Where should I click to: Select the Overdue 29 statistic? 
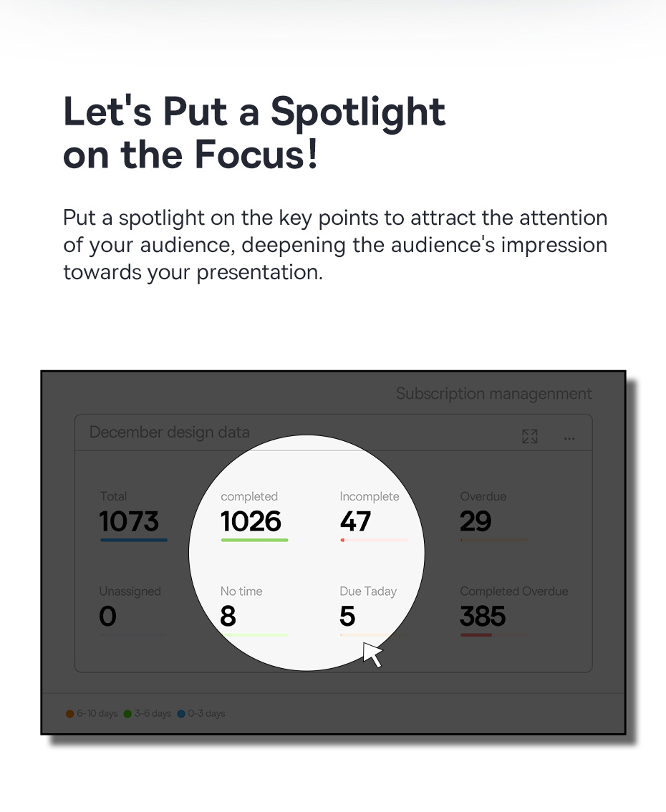click(476, 521)
